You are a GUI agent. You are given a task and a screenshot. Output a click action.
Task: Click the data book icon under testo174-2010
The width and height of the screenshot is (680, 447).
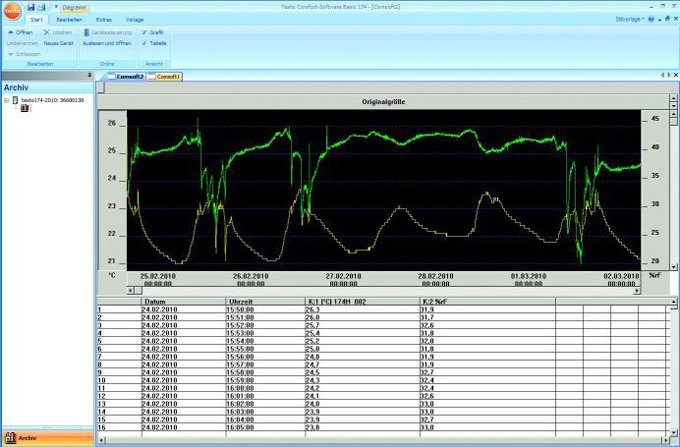pyautogui.click(x=25, y=108)
